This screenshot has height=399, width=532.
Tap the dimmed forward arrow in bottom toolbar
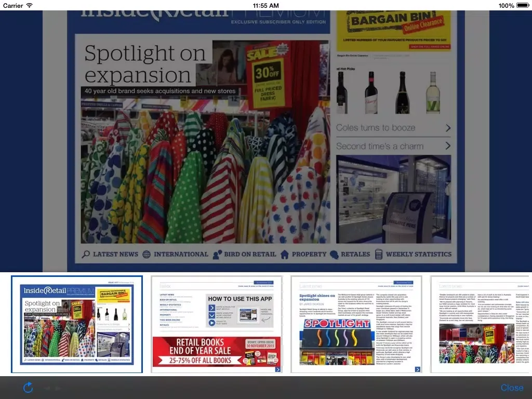pyautogui.click(x=58, y=388)
